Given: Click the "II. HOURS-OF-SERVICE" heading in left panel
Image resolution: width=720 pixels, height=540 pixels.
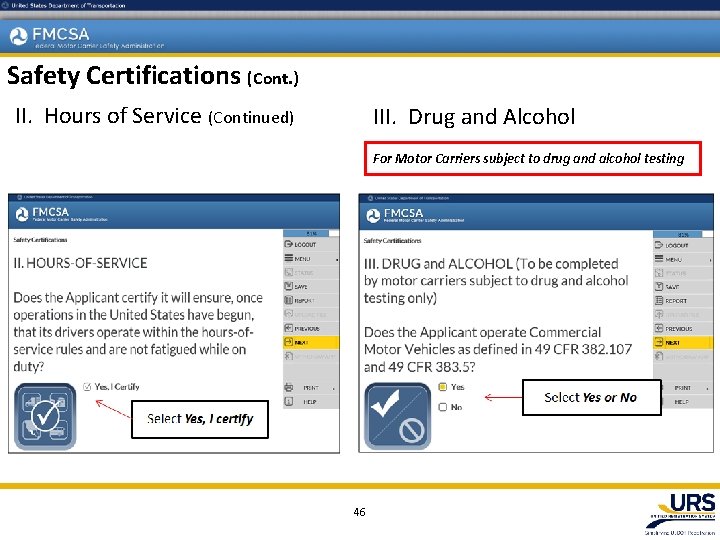Looking at the screenshot, I should coord(80,263).
